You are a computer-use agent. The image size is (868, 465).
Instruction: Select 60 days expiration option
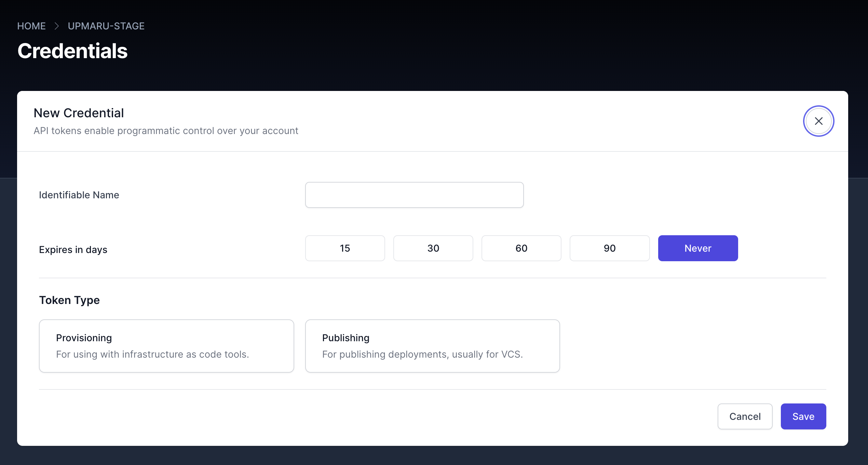tap(521, 248)
